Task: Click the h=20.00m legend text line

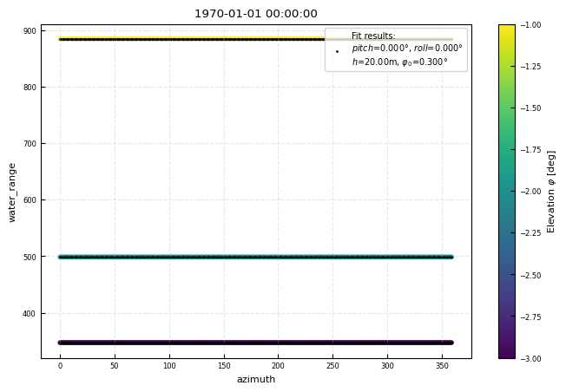Action: tap(399, 62)
